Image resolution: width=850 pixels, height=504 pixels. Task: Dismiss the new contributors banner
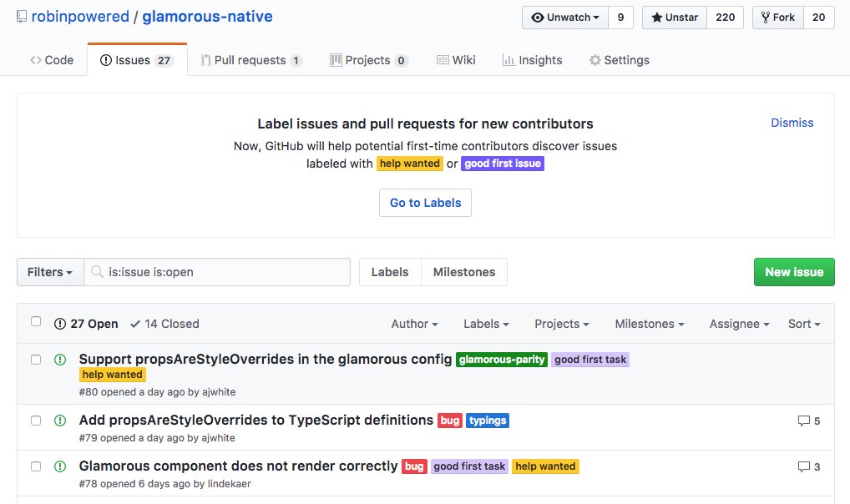click(792, 123)
